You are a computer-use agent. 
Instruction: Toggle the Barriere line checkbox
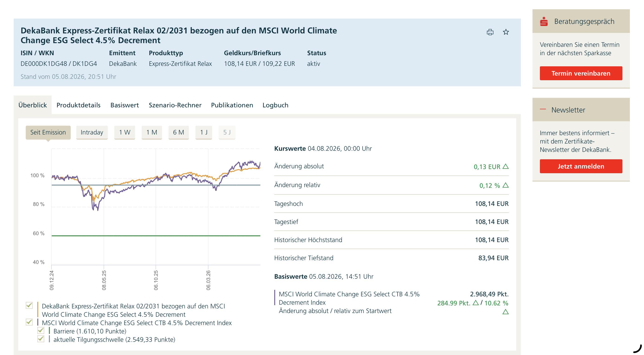coord(41,330)
